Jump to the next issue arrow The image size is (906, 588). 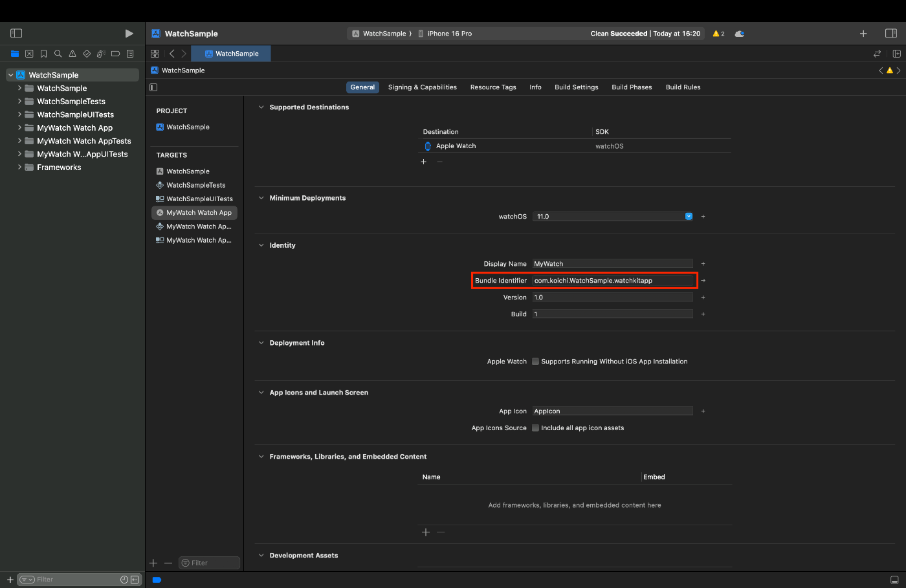pyautogui.click(x=898, y=71)
